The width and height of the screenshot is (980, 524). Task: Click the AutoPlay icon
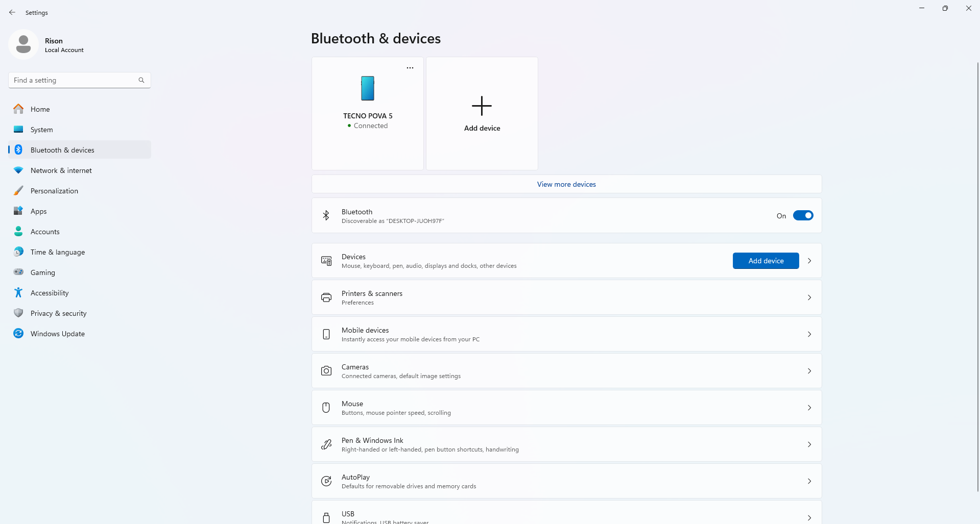point(326,481)
